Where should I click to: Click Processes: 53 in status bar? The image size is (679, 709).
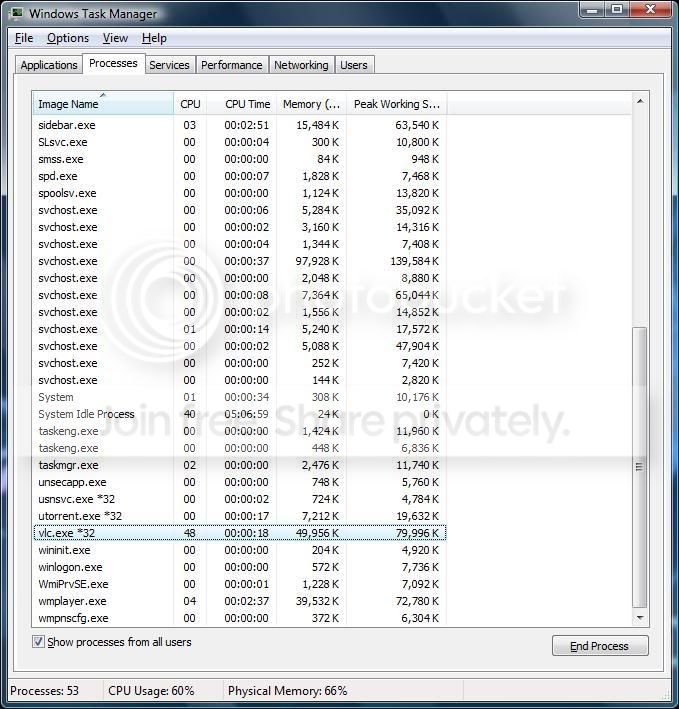pyautogui.click(x=44, y=691)
